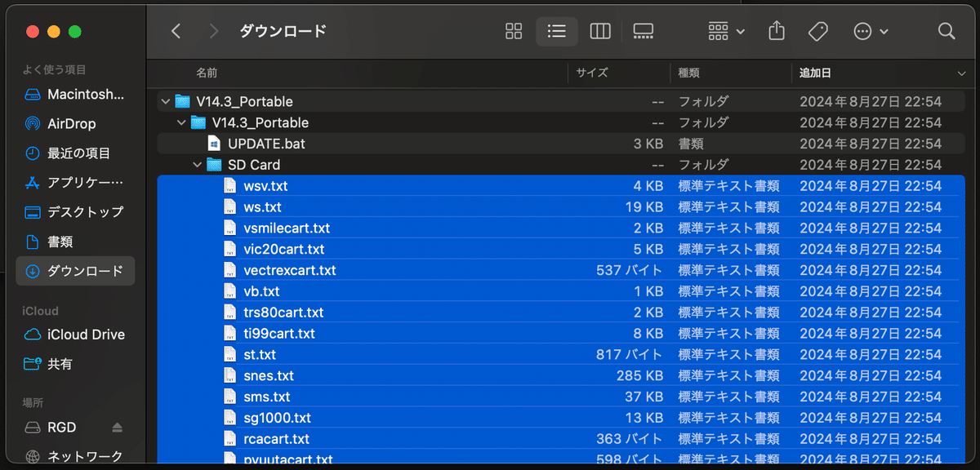Select ダウンロード in the sidebar

(75, 270)
